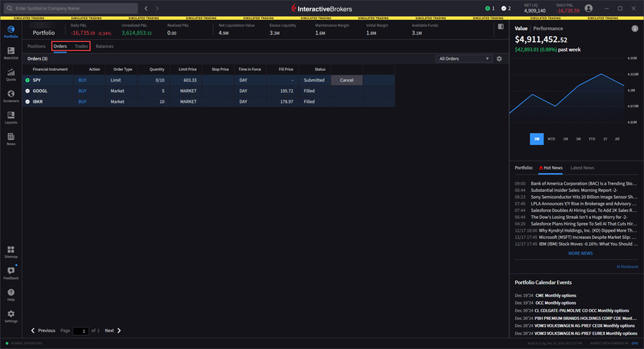The image size is (644, 349).
Task: Select the 3M chart range
Action: (578, 139)
